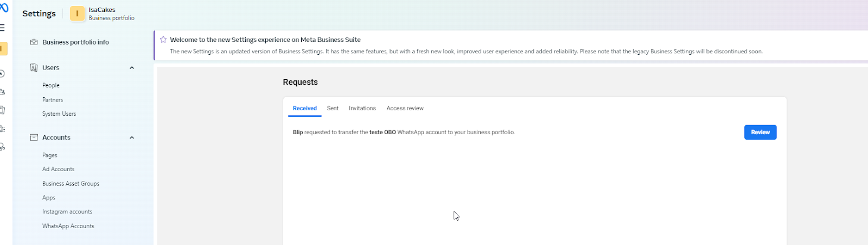Screen dimensions: 868x245
Task: Open the hamburger menu icon
Action: [x=2, y=28]
